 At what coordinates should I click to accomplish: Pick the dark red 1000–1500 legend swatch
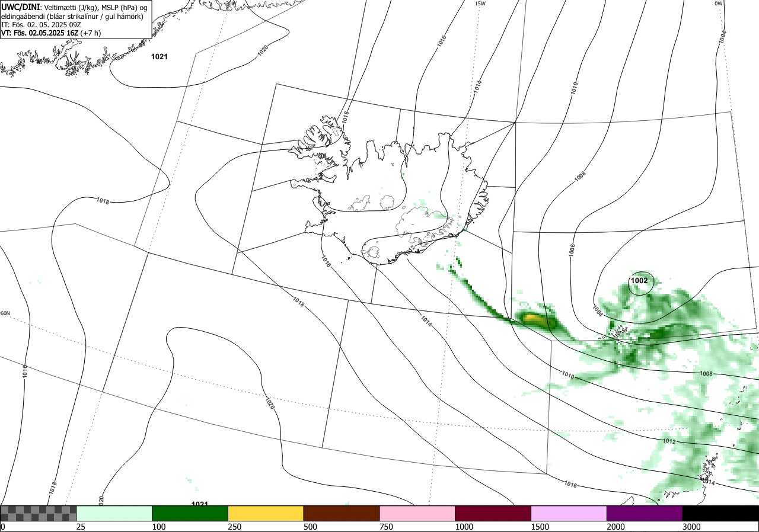pyautogui.click(x=493, y=513)
